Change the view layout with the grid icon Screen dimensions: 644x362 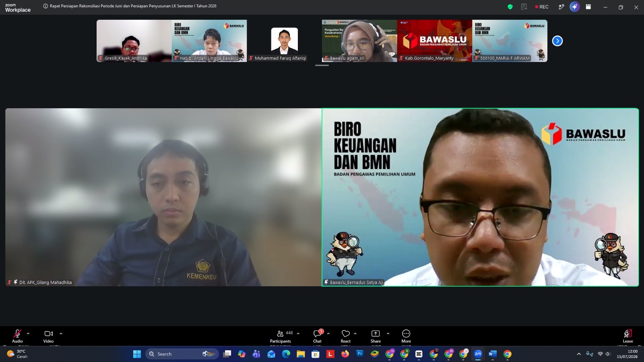(x=588, y=7)
